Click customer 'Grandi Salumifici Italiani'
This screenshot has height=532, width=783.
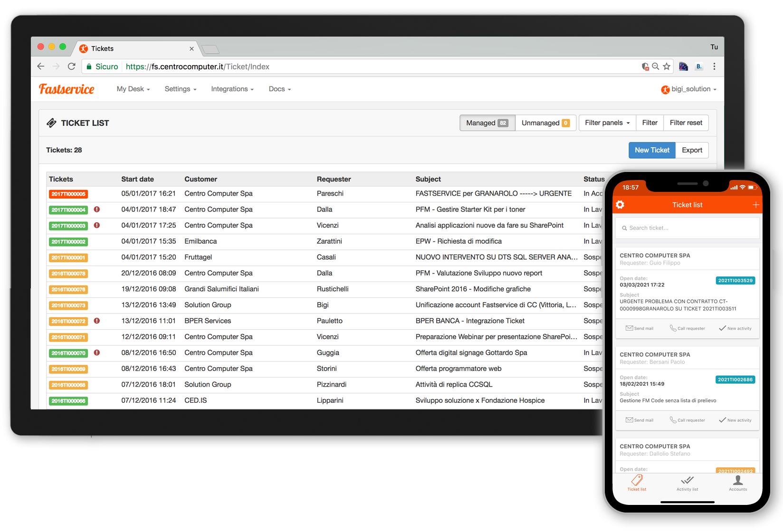point(221,289)
